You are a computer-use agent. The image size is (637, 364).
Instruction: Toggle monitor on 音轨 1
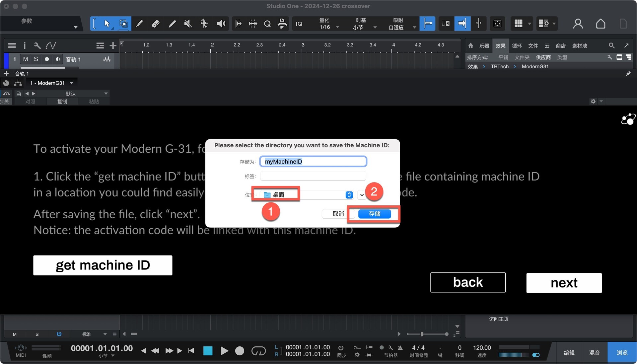57,59
